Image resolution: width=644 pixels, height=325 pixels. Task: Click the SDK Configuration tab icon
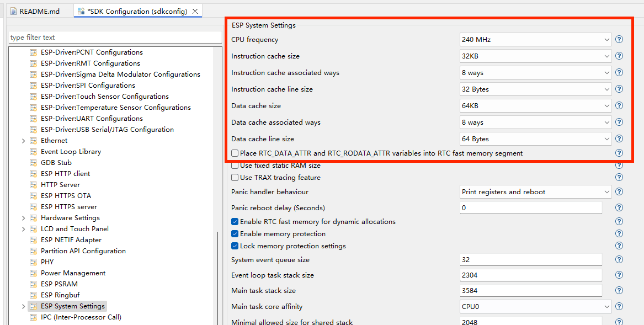[81, 11]
